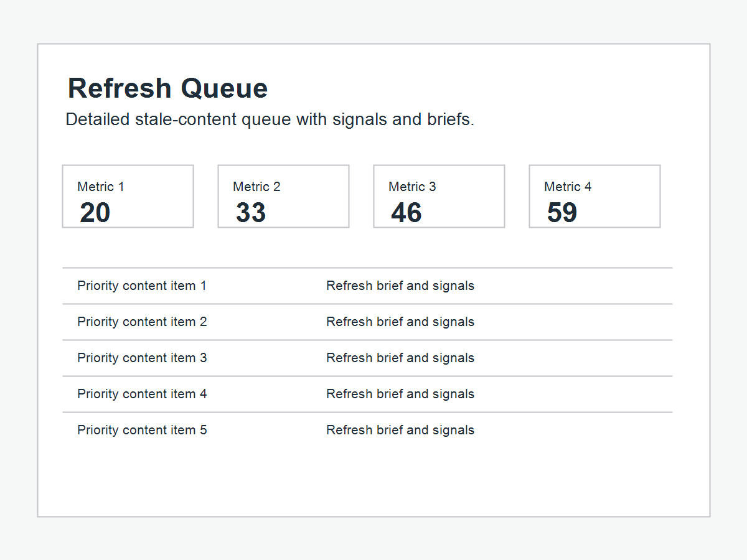
Task: View refresh brief for item 2
Action: pos(400,322)
